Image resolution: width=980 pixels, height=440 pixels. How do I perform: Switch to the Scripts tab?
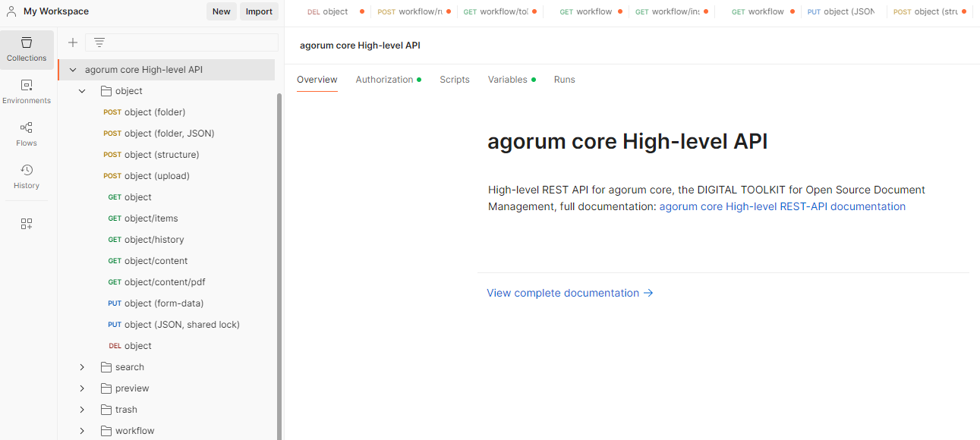pyautogui.click(x=455, y=80)
